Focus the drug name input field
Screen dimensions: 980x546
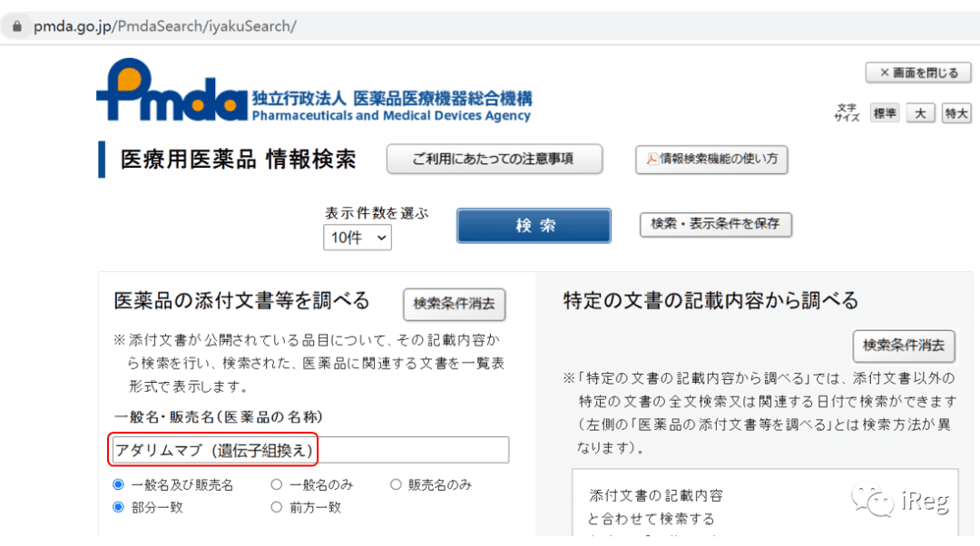coord(310,450)
